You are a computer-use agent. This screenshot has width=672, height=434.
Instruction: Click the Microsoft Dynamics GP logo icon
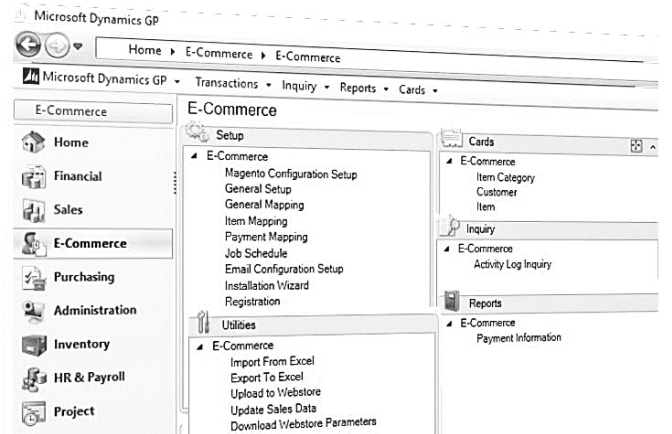[31, 76]
